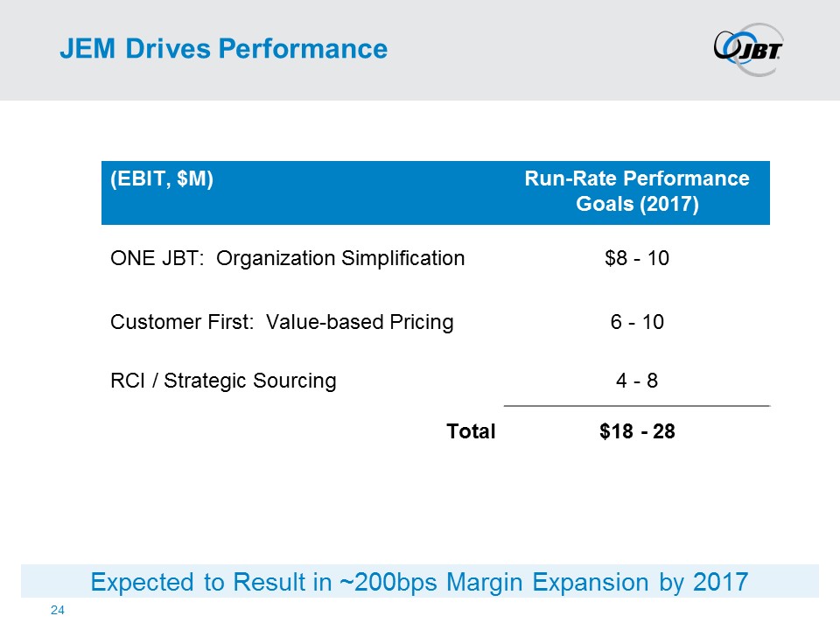Image resolution: width=840 pixels, height=630 pixels.
Task: Select the 'JEM Drives Performance' slide title
Action: click(x=223, y=49)
